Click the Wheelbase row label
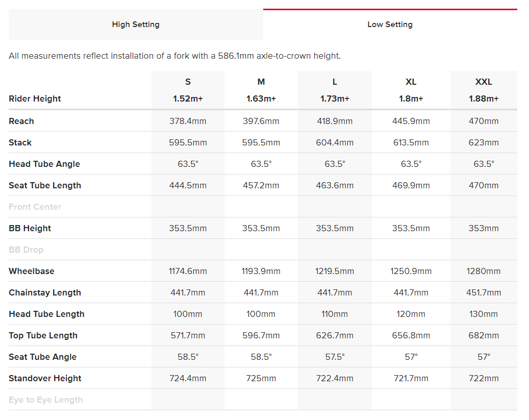 (32, 271)
